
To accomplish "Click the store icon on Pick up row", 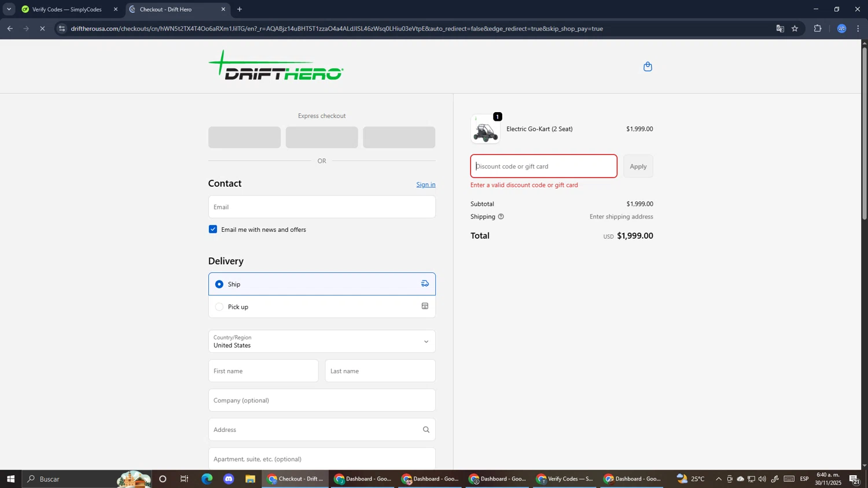I will point(425,306).
